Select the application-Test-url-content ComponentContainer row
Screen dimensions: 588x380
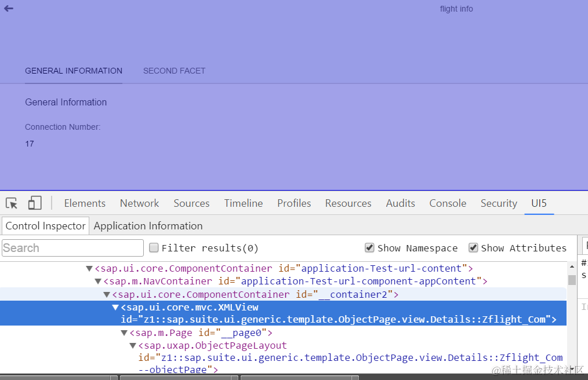click(283, 268)
